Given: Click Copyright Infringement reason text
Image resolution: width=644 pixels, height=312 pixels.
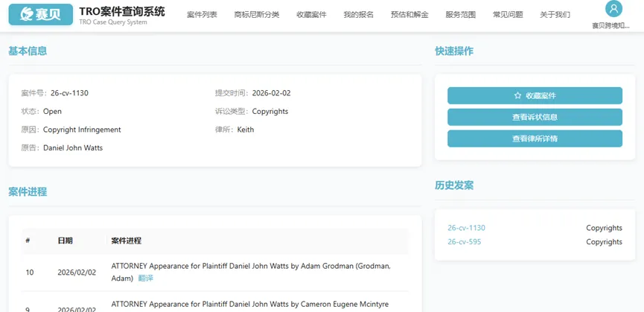Looking at the screenshot, I should (x=82, y=130).
